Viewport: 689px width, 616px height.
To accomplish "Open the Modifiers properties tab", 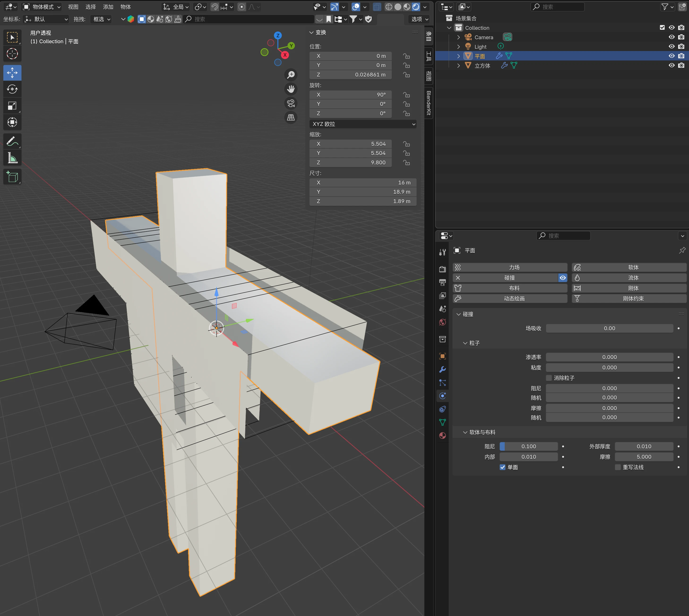I will pos(443,369).
